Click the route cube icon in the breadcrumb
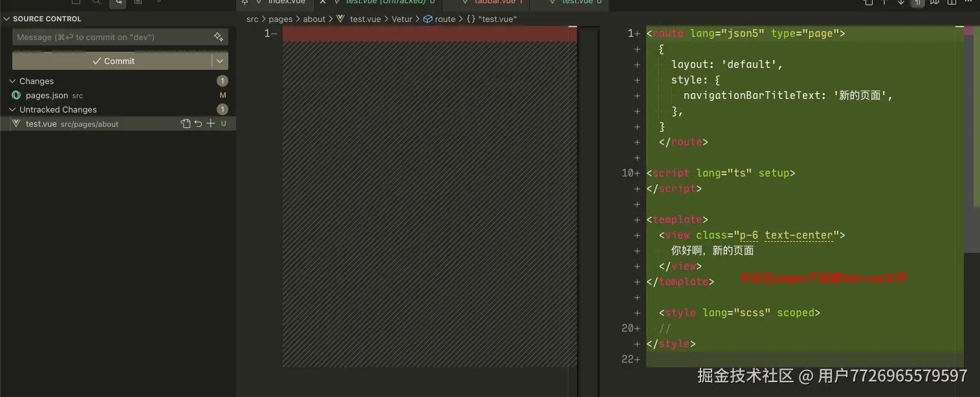980x397 pixels. pos(428,19)
